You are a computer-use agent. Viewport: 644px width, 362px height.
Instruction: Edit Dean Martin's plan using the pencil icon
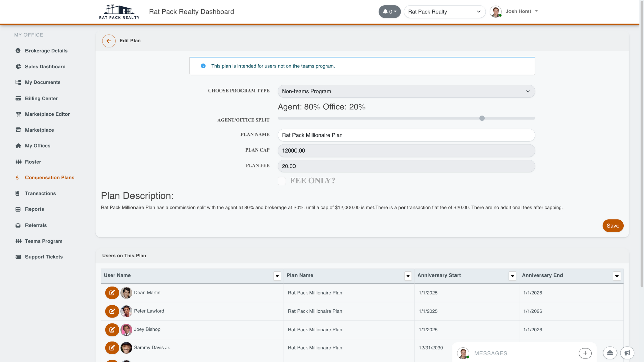point(112,293)
